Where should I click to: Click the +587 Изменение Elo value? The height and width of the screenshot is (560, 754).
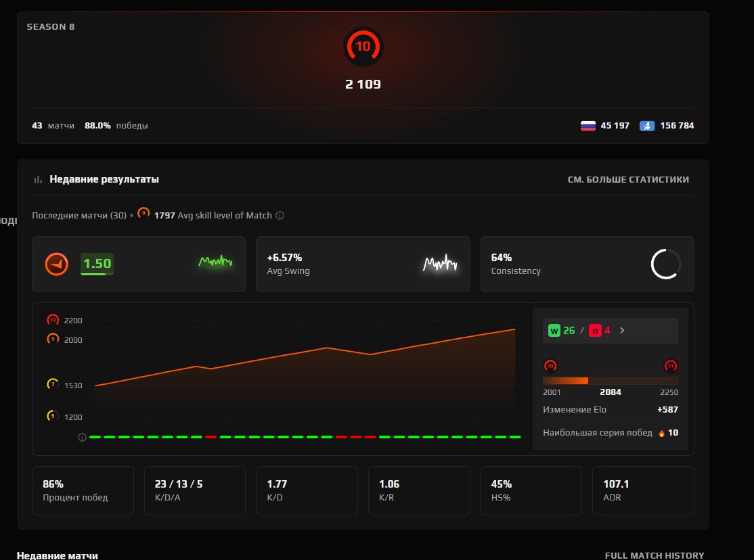coord(667,410)
